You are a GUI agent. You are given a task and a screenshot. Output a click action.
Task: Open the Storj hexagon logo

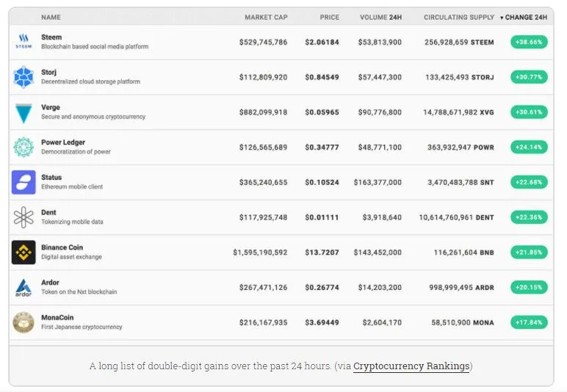click(x=24, y=77)
